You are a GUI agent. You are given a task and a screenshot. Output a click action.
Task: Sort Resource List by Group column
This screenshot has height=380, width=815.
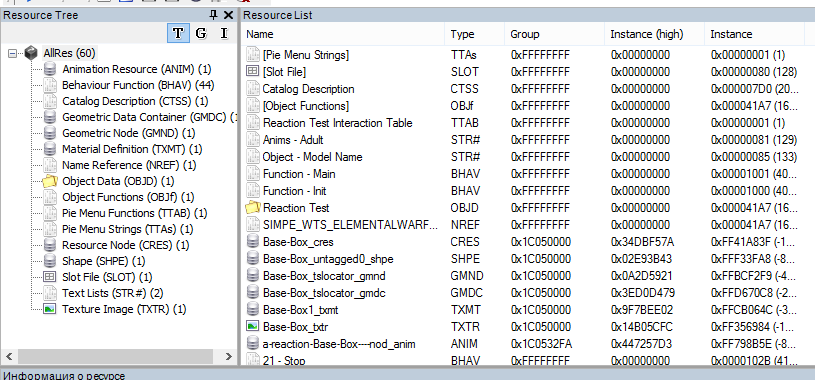[554, 34]
